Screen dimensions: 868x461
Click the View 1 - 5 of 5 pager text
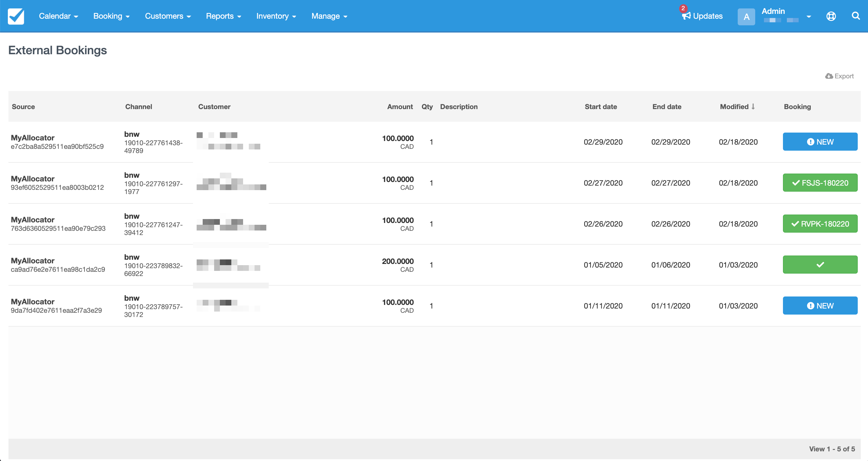pos(832,449)
